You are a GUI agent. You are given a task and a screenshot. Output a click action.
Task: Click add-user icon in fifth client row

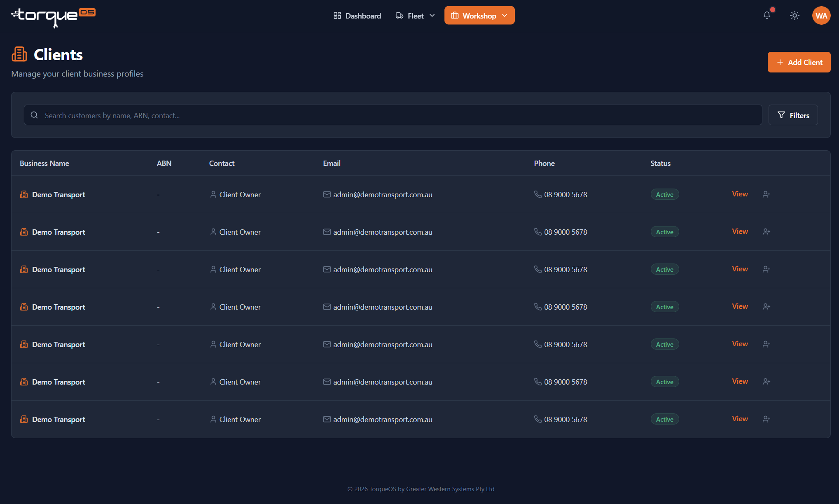766,344
